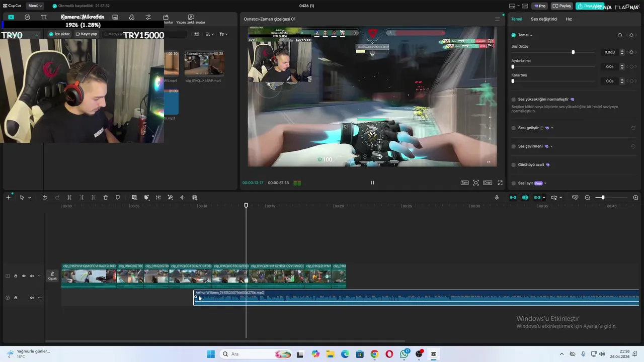Toggle main track magnet in timeline toolbar
Viewport: 644px width, 362px height.
tap(513, 198)
